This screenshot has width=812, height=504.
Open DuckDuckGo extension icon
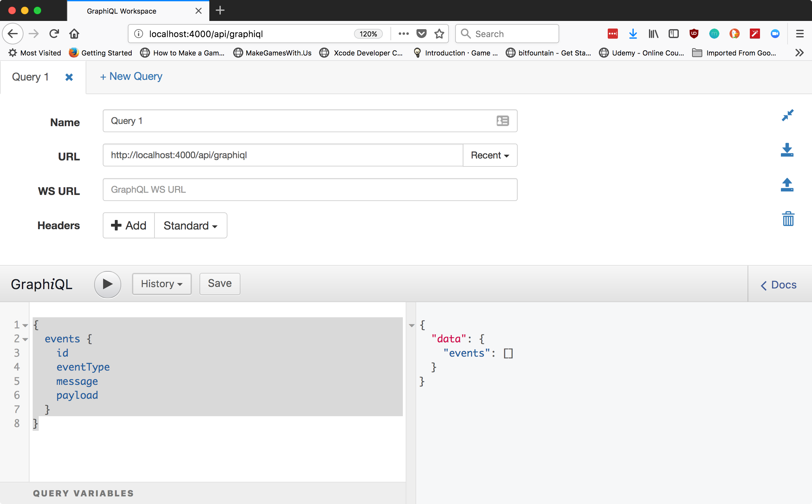(735, 34)
